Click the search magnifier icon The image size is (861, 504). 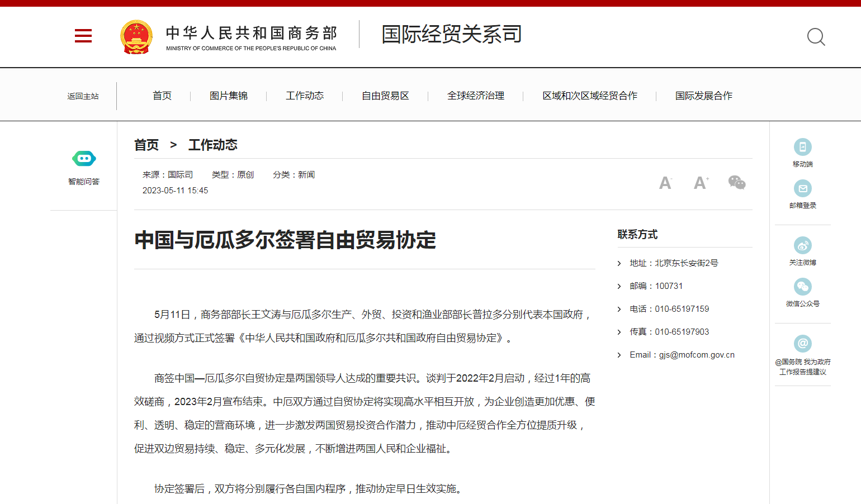(816, 37)
